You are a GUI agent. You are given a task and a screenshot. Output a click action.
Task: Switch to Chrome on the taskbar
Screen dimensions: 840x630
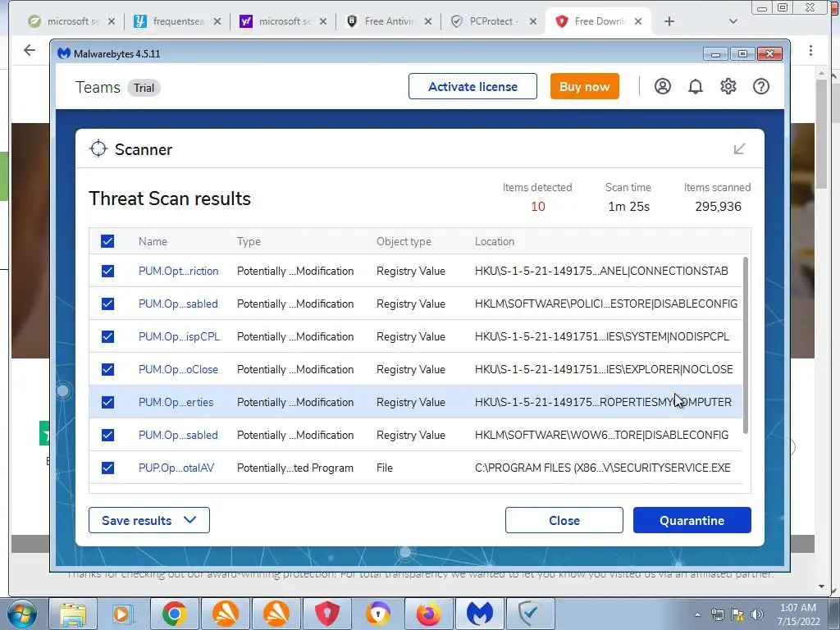174,614
